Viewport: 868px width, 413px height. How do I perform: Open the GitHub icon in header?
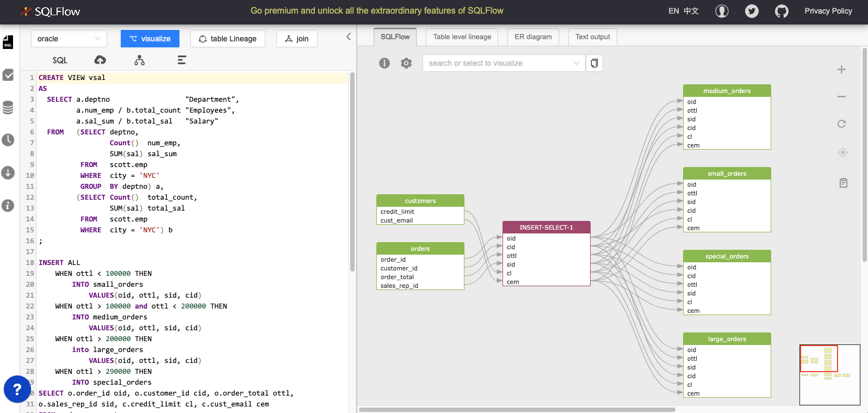point(782,11)
